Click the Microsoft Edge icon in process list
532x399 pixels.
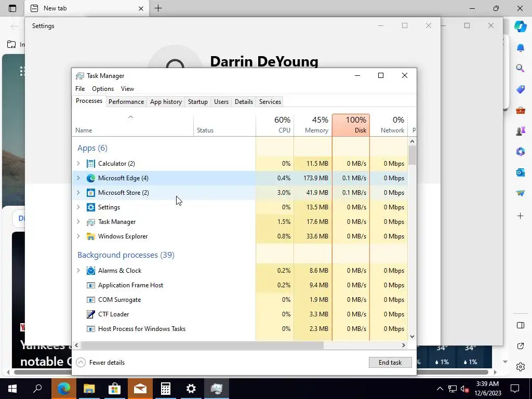pos(90,178)
